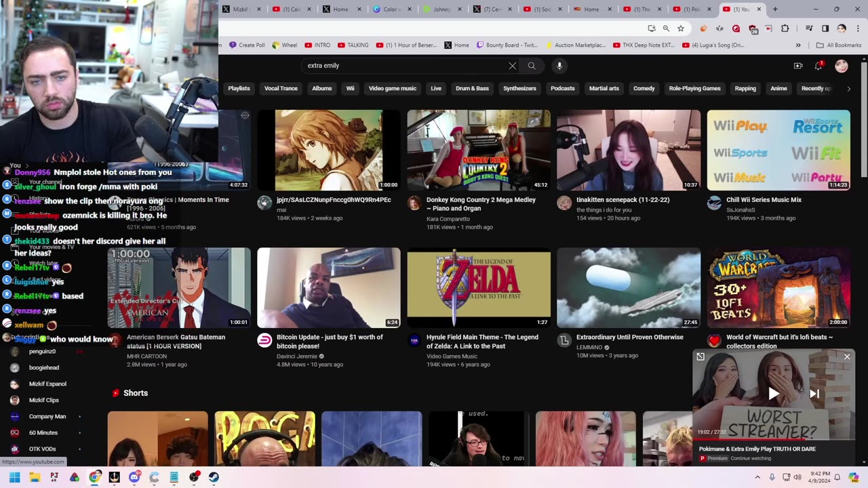Open the Chill Wii Series Music Mix thumbnail
The height and width of the screenshot is (488, 868).
coord(778,150)
